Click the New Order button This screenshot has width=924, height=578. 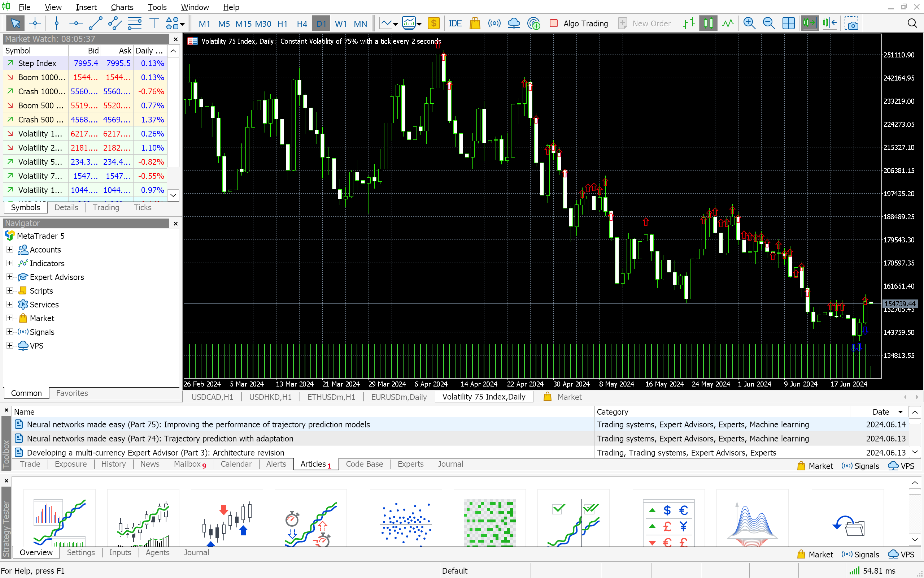coord(644,23)
